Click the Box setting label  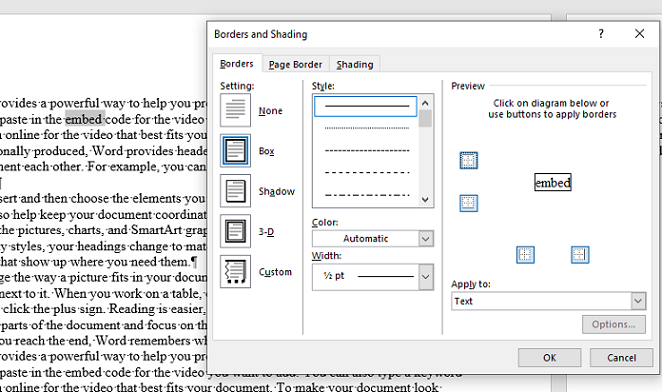pos(266,151)
